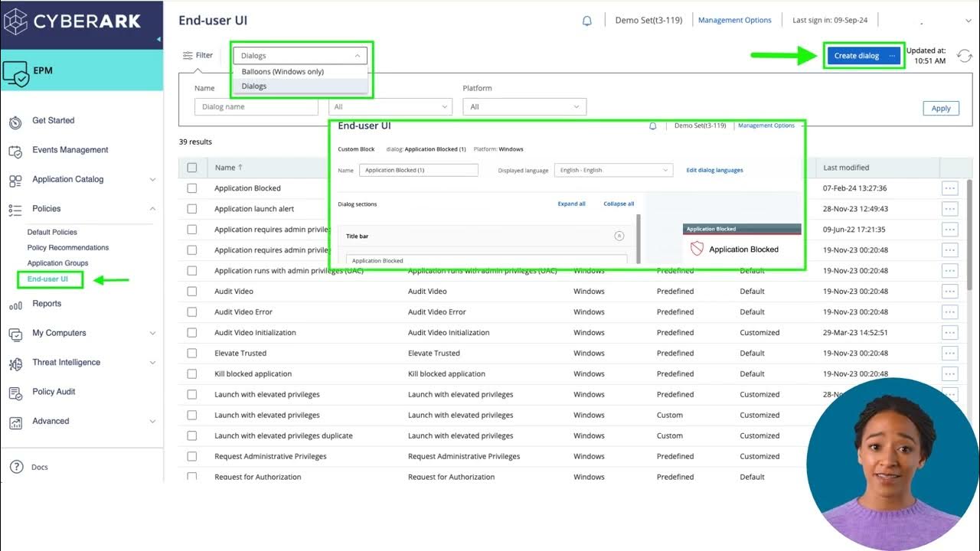Open more options for Application Blocked row
Image resolution: width=980 pixels, height=551 pixels.
(x=950, y=188)
